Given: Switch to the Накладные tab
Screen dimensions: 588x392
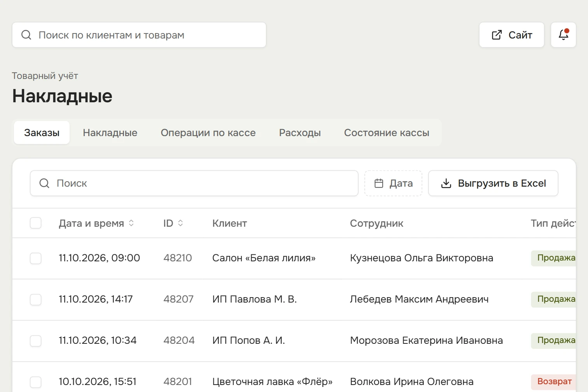Looking at the screenshot, I should (x=110, y=133).
